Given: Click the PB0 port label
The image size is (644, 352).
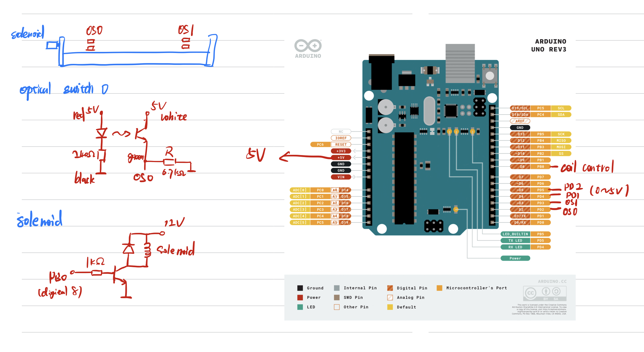Looking at the screenshot, I should pos(541,167).
